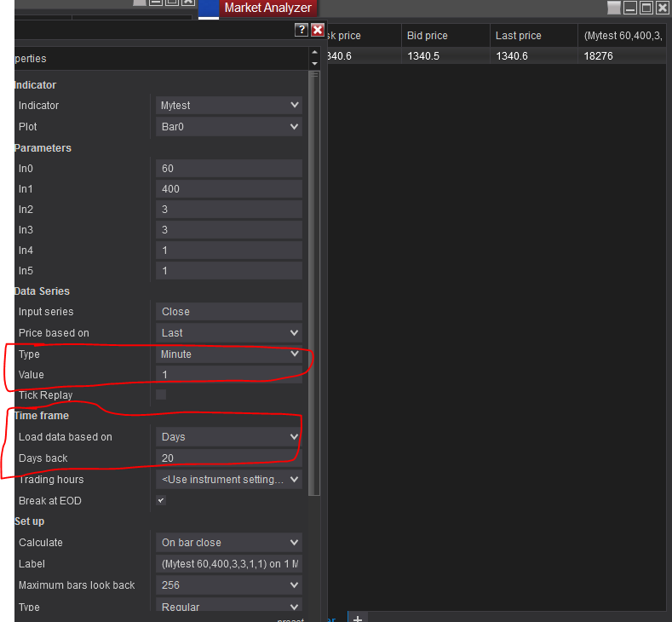Image resolution: width=672 pixels, height=622 pixels.
Task: Close the properties dialog with red X
Action: (318, 30)
